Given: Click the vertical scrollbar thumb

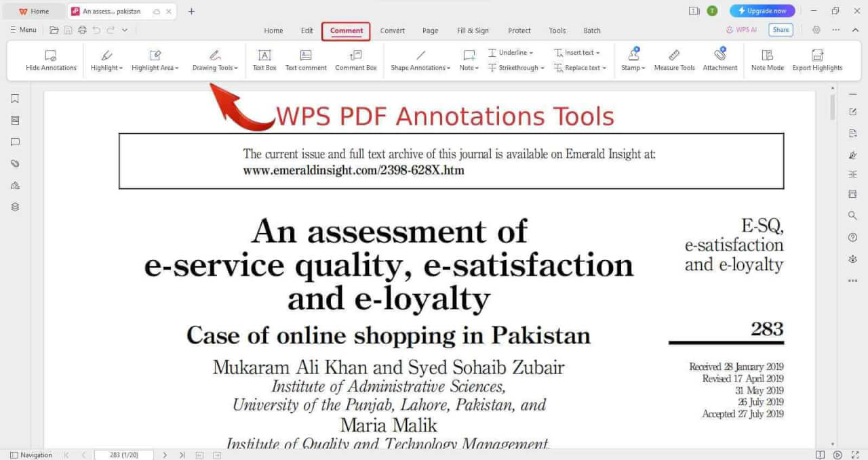Looking at the screenshot, I should tap(833, 107).
